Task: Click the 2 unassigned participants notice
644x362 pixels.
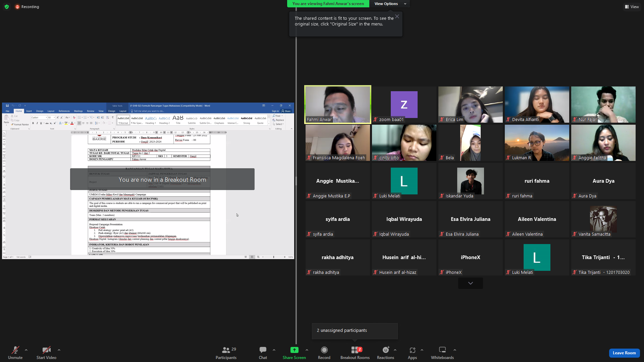Action: (355, 330)
